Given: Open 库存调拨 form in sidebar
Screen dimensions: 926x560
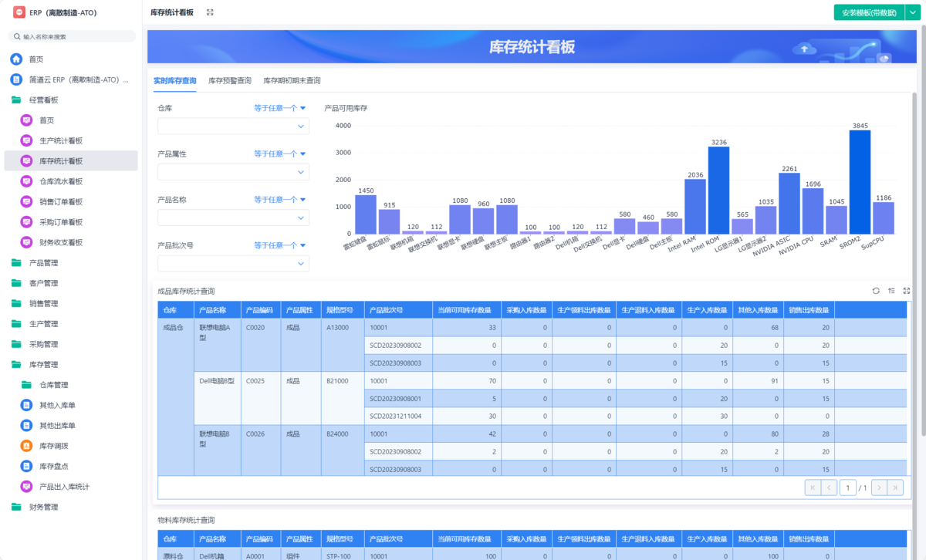Looking at the screenshot, I should (54, 446).
